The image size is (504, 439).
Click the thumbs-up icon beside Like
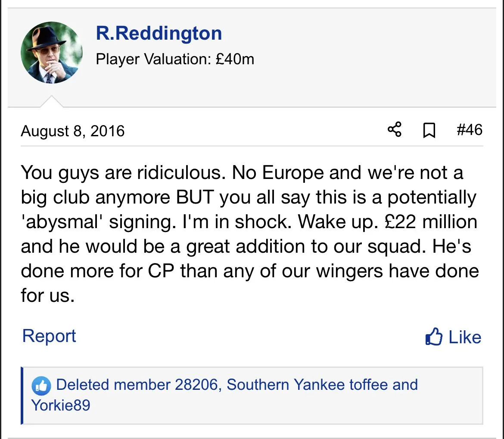coord(433,337)
